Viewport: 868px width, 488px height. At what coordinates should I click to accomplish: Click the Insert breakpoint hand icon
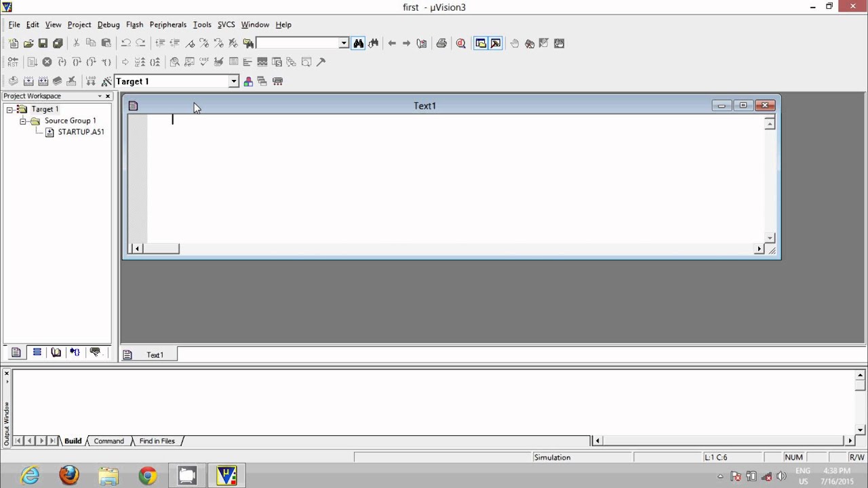click(x=515, y=43)
